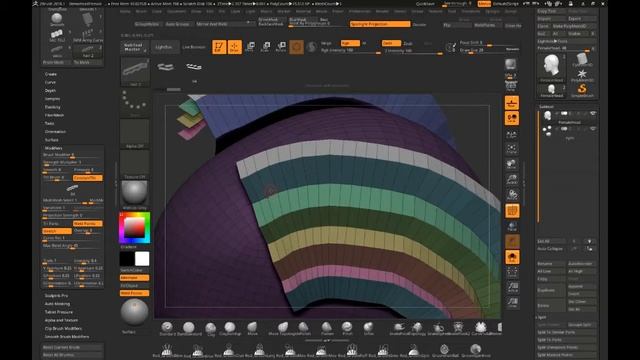The height and width of the screenshot is (360, 640).
Task: Open the Alpha Off selector
Action: click(135, 133)
